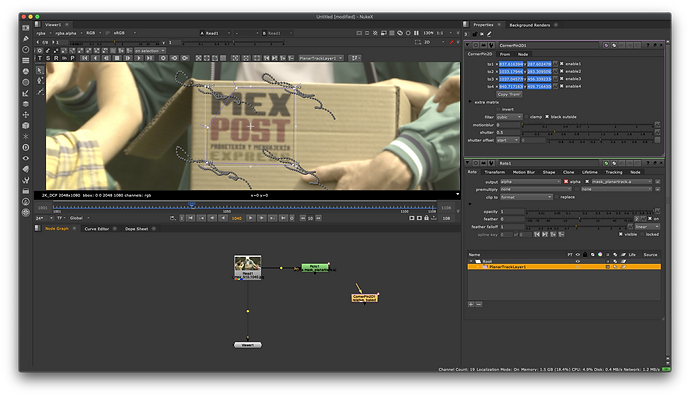Image resolution: width=690 pixels, height=397 pixels.
Task: Go to last frame of timeline
Action: [x=283, y=218]
